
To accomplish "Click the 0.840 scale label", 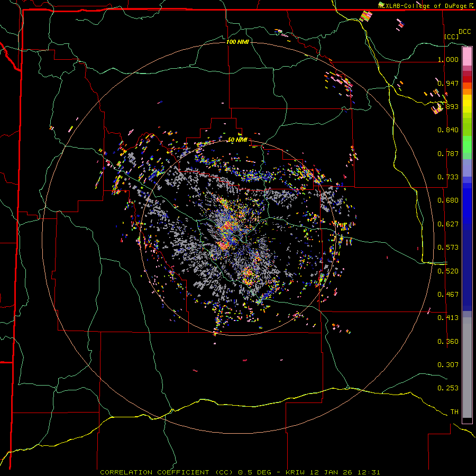I will [448, 130].
